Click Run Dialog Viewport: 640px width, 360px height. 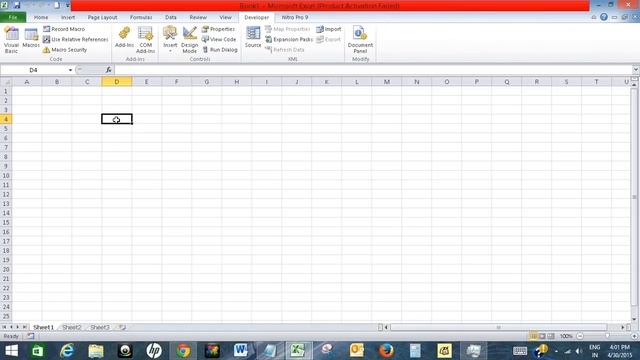coord(220,49)
